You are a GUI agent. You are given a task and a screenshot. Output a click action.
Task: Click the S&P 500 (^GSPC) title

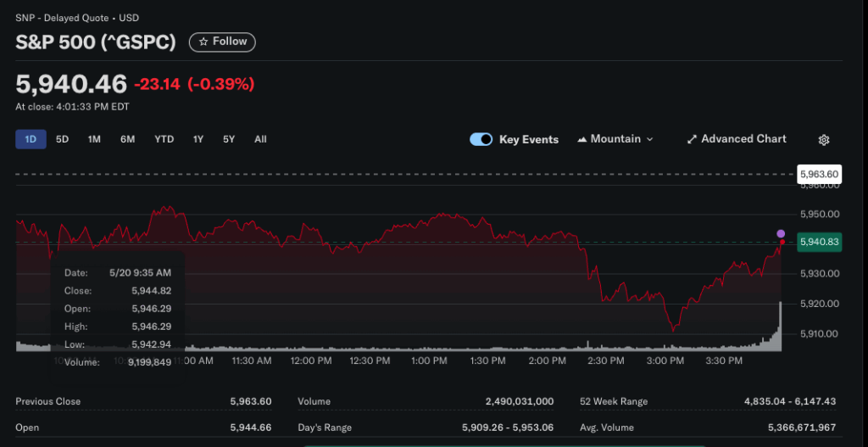click(96, 42)
